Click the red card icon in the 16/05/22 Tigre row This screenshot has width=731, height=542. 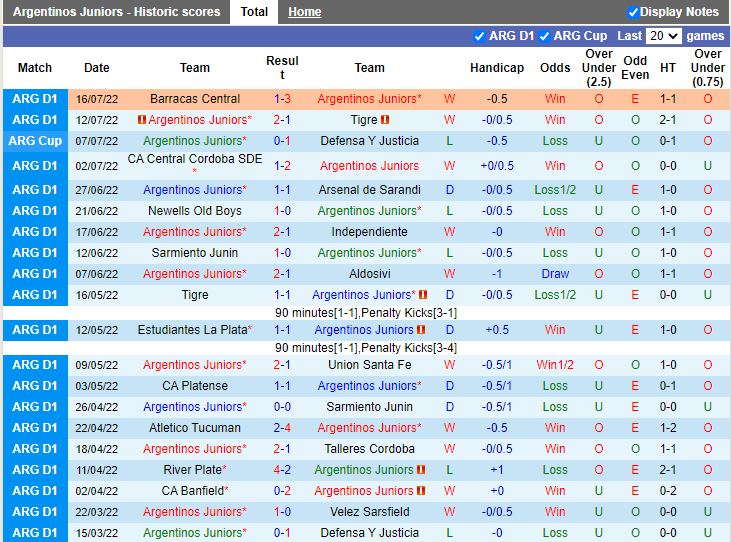tap(423, 295)
